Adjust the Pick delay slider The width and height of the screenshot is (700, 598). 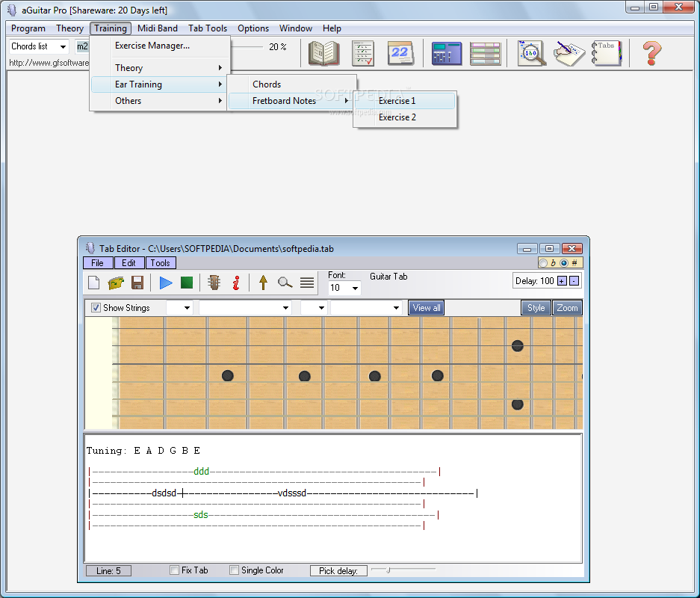pyautogui.click(x=388, y=570)
